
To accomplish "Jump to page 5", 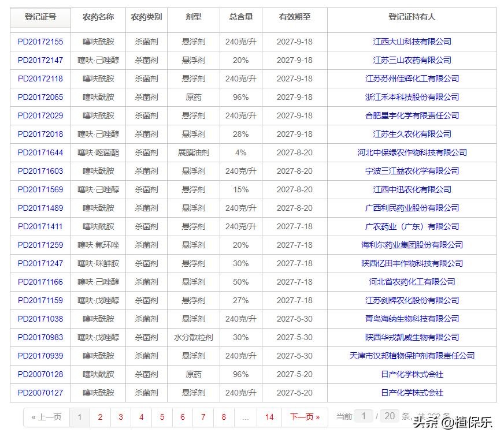I will [x=162, y=417].
